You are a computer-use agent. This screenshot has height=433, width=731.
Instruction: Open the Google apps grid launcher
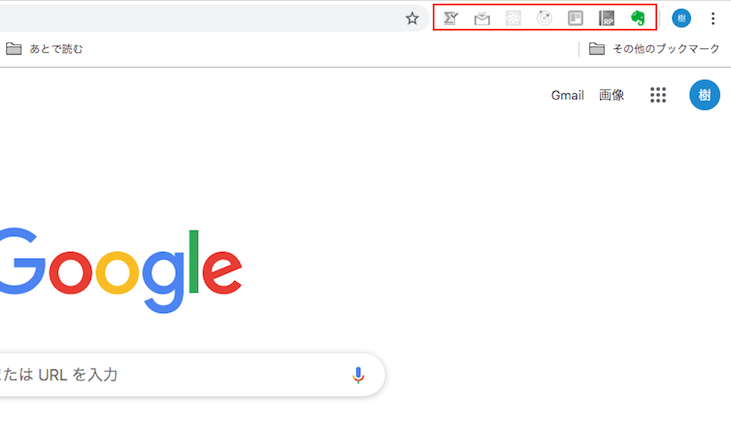(x=658, y=95)
